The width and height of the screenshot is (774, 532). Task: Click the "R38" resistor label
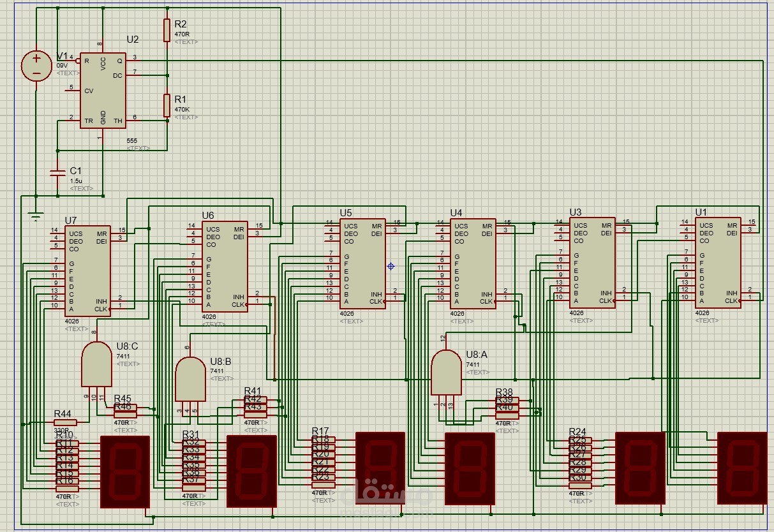[504, 392]
